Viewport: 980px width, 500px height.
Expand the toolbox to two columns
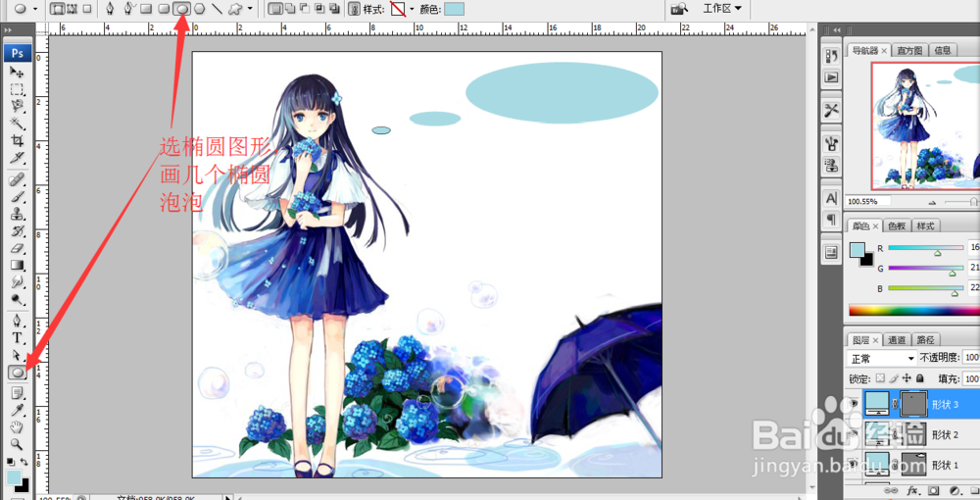click(8, 30)
